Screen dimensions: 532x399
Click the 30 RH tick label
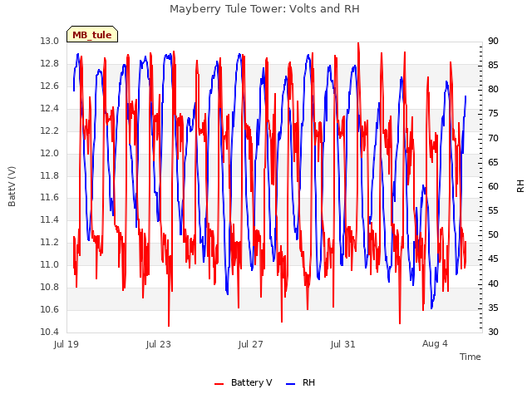[x=493, y=332]
